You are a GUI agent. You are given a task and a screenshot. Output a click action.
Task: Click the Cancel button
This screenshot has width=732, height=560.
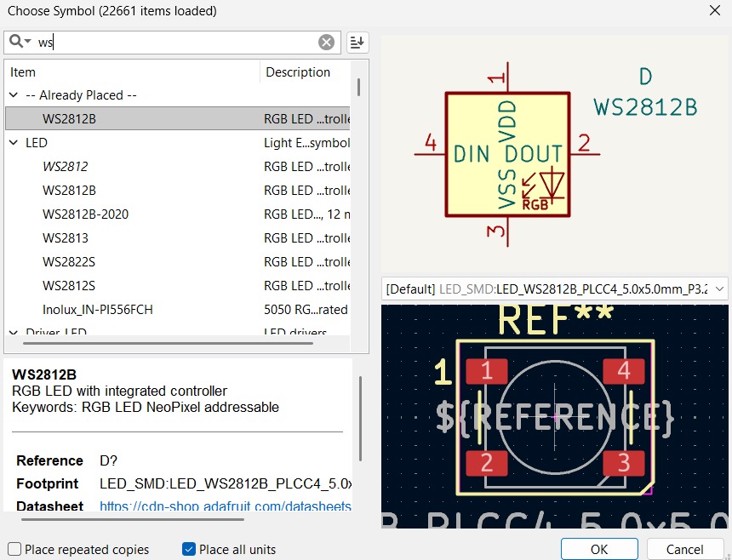pyautogui.click(x=684, y=549)
